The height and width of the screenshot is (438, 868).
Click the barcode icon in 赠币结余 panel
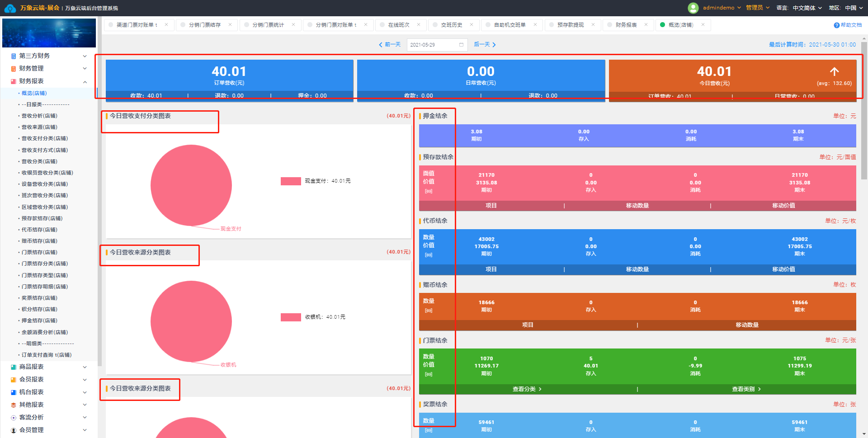(429, 311)
